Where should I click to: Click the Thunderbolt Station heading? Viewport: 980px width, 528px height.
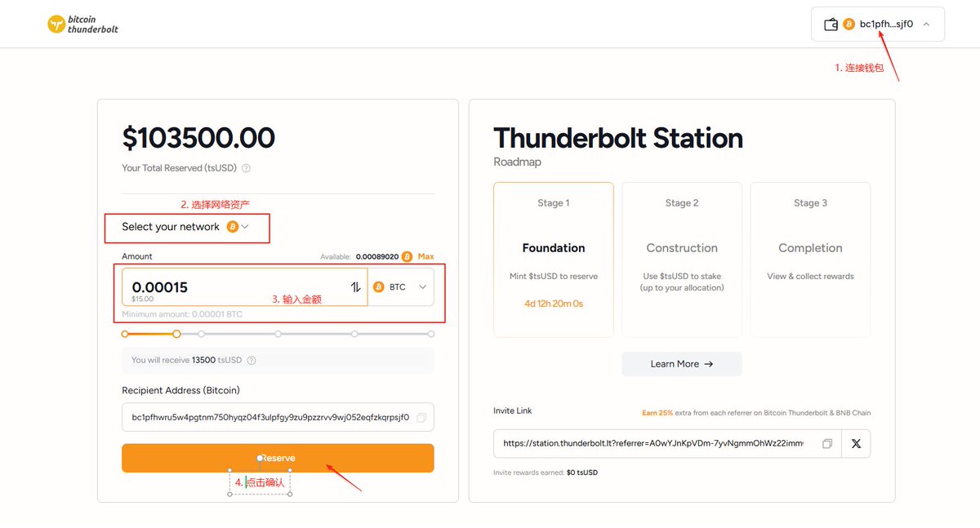click(618, 138)
